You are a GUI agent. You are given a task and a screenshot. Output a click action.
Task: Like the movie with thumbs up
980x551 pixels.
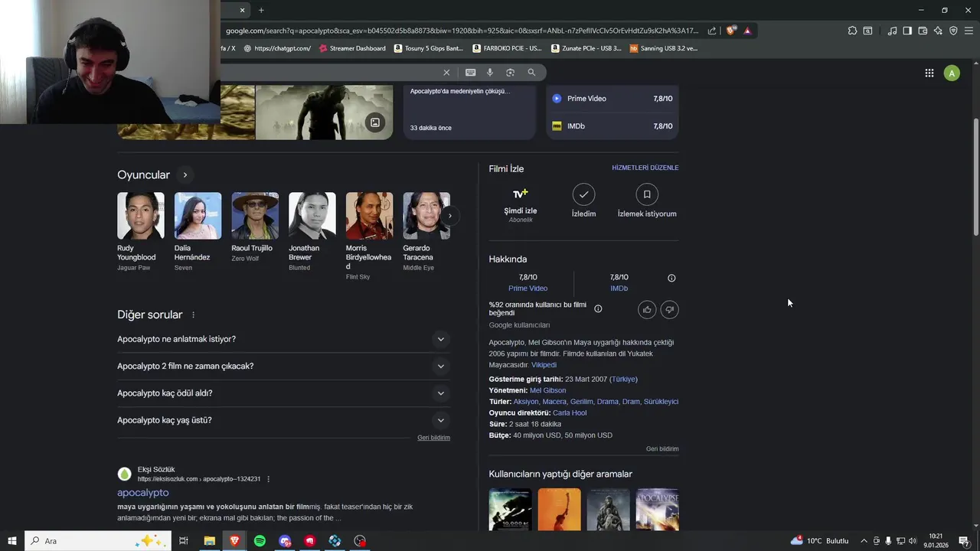pyautogui.click(x=647, y=309)
